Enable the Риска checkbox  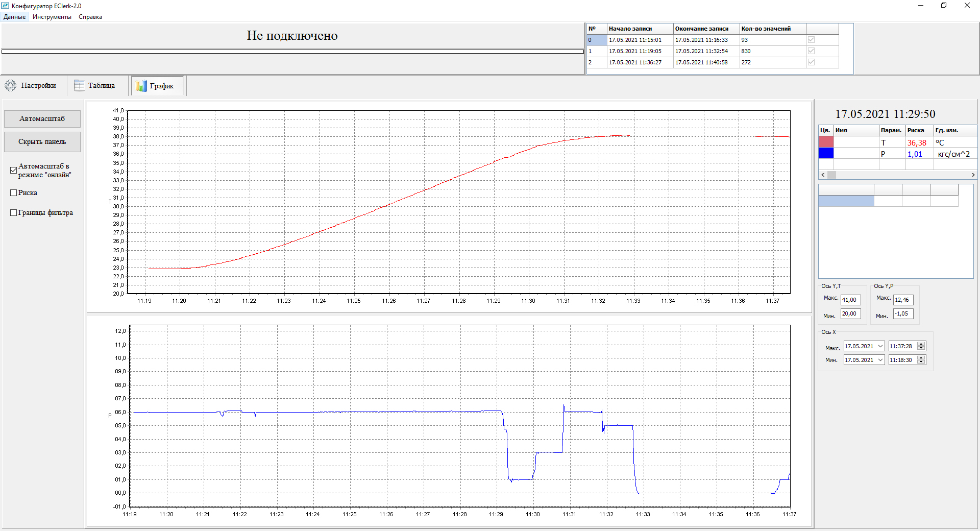pyautogui.click(x=14, y=192)
